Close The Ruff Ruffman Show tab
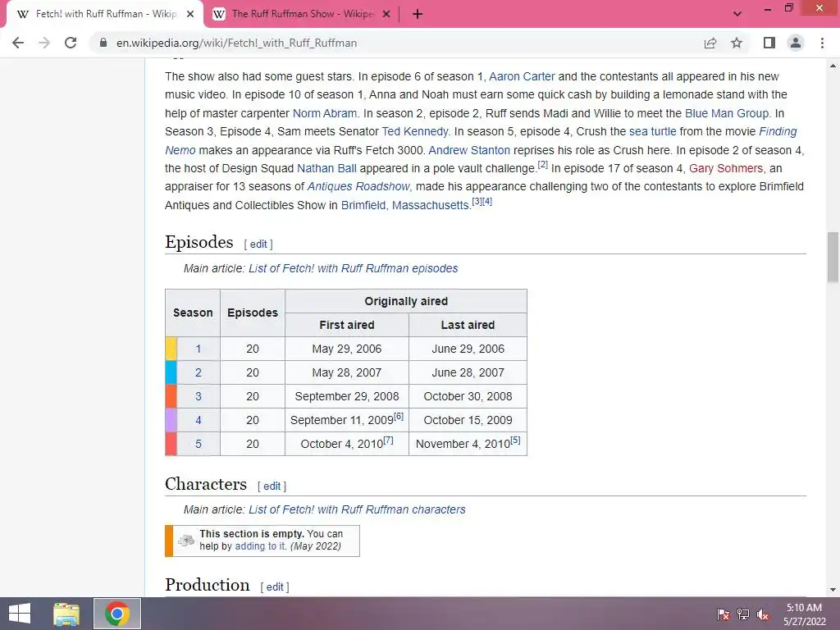Viewport: 840px width, 630px height. point(386,15)
